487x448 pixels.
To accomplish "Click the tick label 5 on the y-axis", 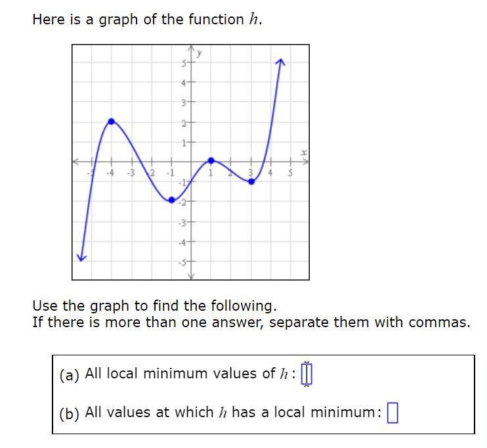I will pyautogui.click(x=184, y=64).
